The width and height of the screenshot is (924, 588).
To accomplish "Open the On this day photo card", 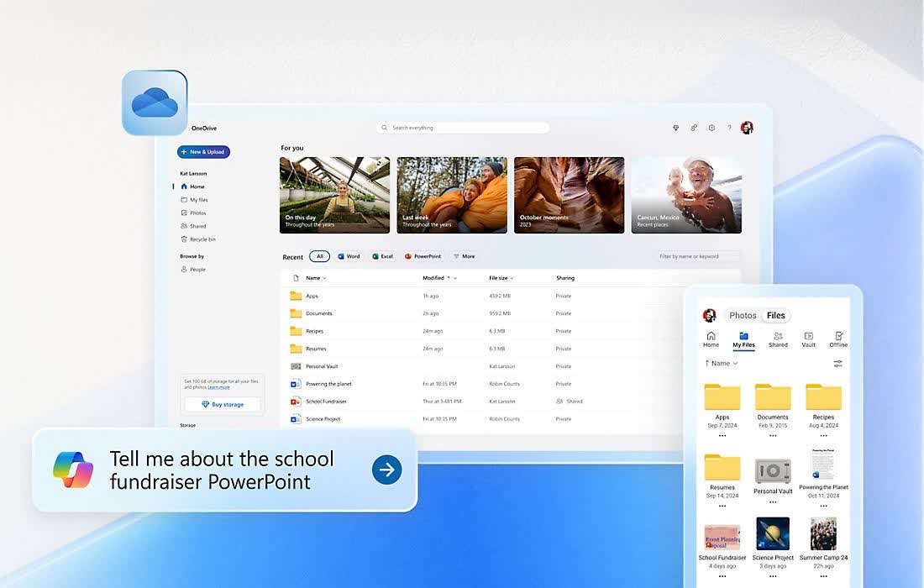I will coord(334,195).
